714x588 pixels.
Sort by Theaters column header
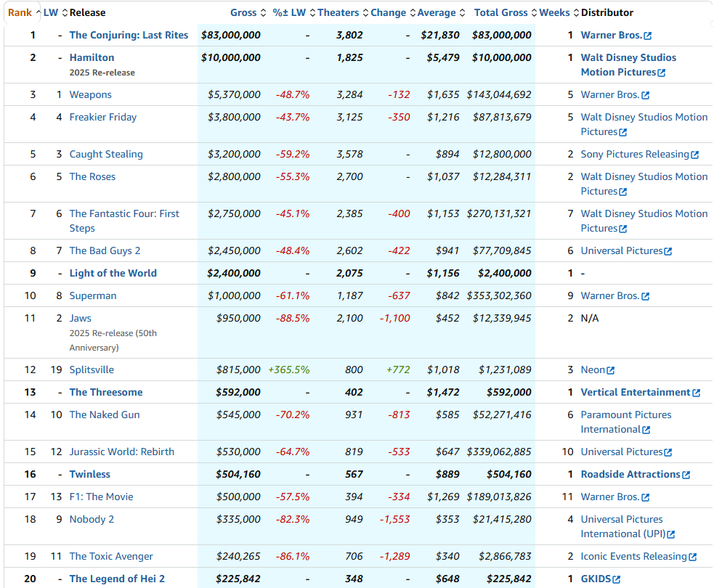[338, 12]
